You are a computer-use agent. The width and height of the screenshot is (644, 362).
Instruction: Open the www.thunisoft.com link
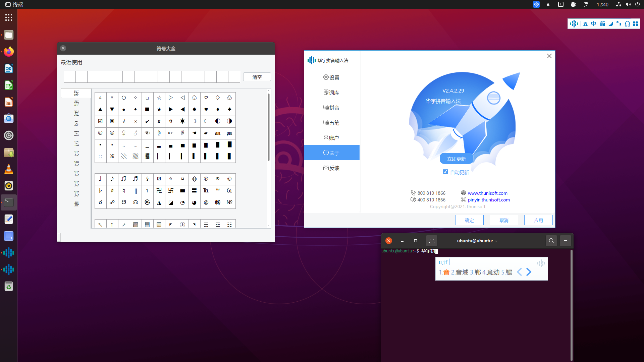coord(487,193)
